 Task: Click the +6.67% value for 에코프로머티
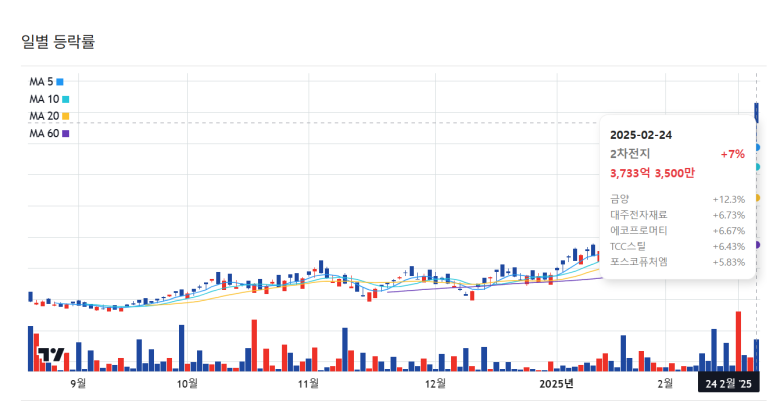click(x=729, y=231)
